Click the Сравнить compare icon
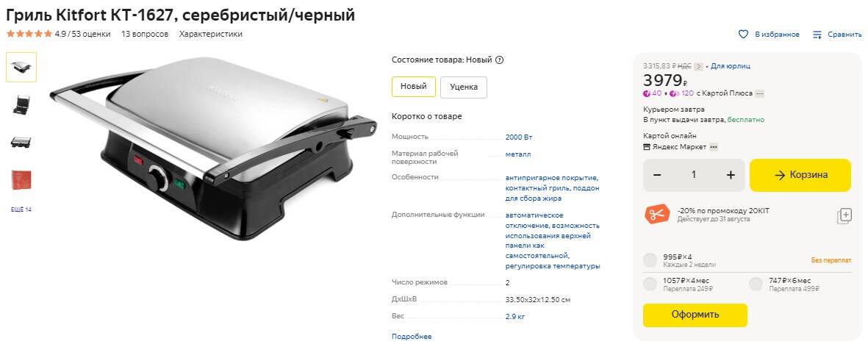 pos(817,35)
